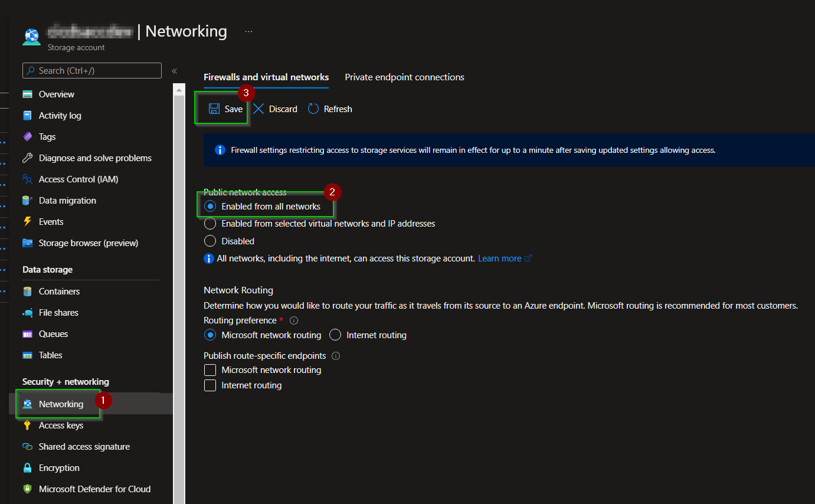
Task: Click the Refresh circular arrow icon
Action: pos(313,109)
